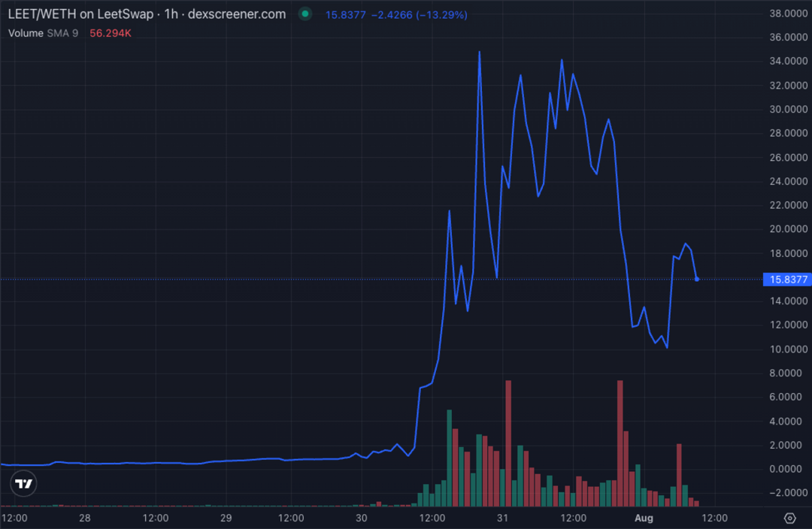The width and height of the screenshot is (812, 529).
Task: Click the −2.0000 price axis label
Action: 788,493
